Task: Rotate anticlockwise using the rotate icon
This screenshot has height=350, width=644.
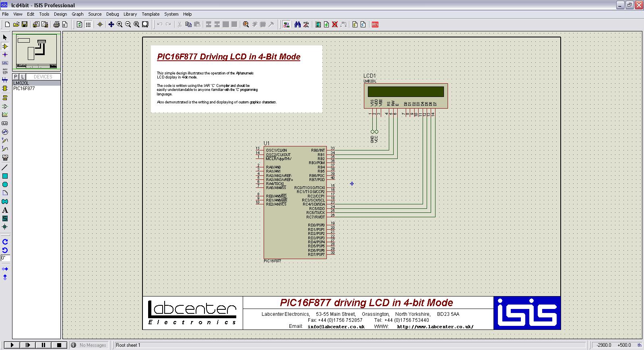Action: (x=5, y=250)
